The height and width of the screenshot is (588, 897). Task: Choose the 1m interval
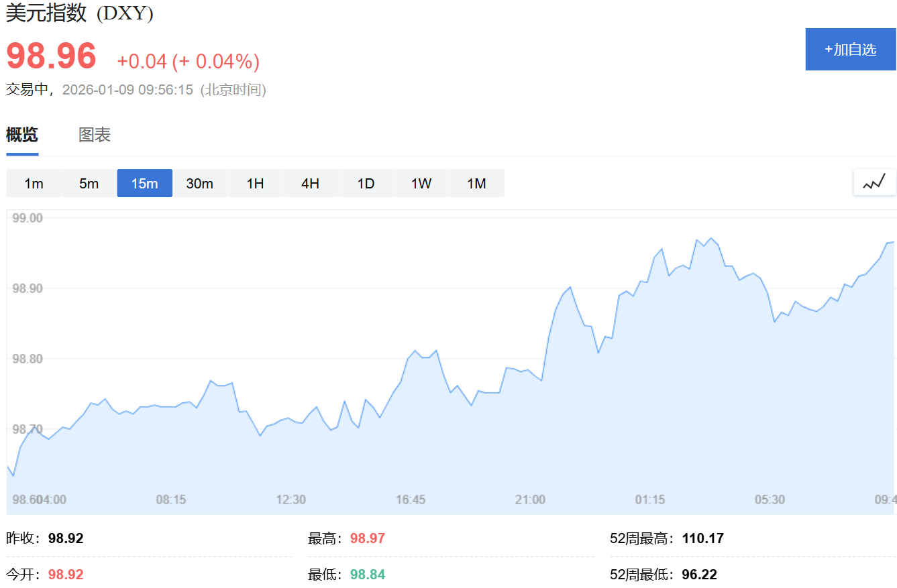(34, 183)
